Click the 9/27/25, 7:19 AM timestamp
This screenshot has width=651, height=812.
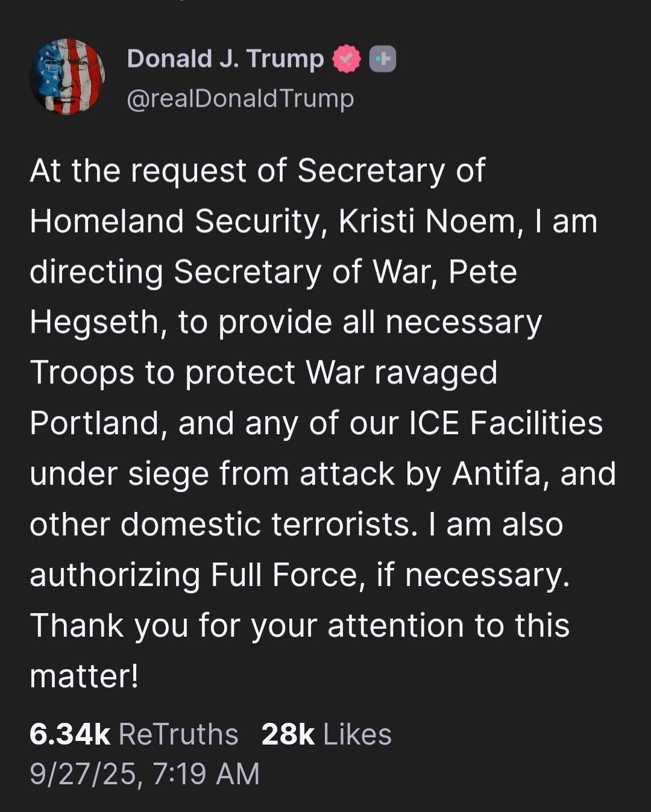click(x=145, y=773)
